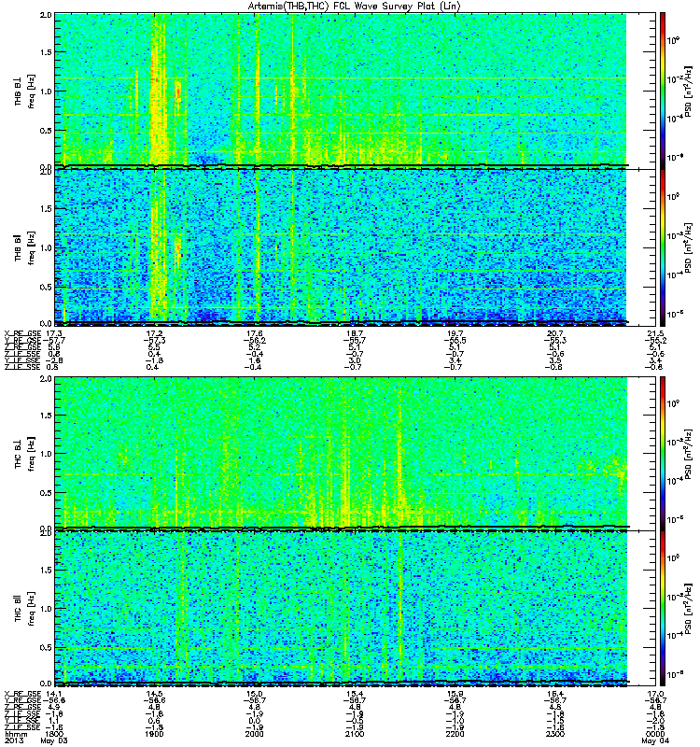Click the May 03 date label
Screen dimensions: 700x747
(x=54, y=740)
